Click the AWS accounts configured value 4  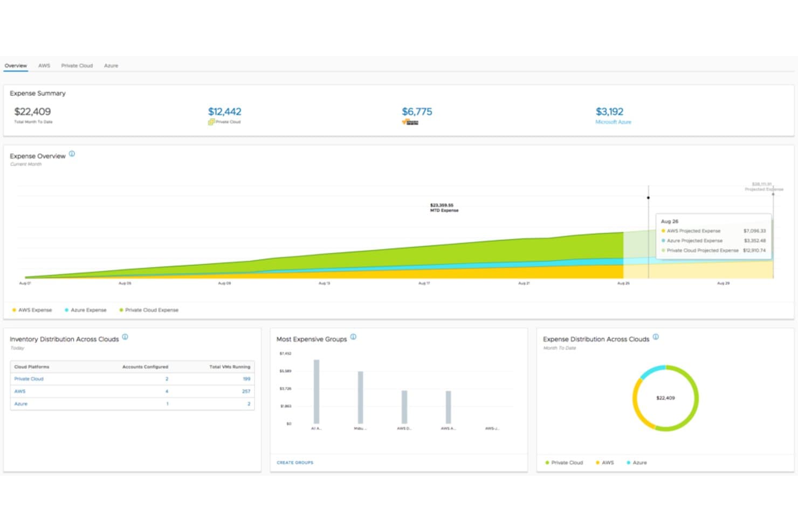click(x=167, y=391)
